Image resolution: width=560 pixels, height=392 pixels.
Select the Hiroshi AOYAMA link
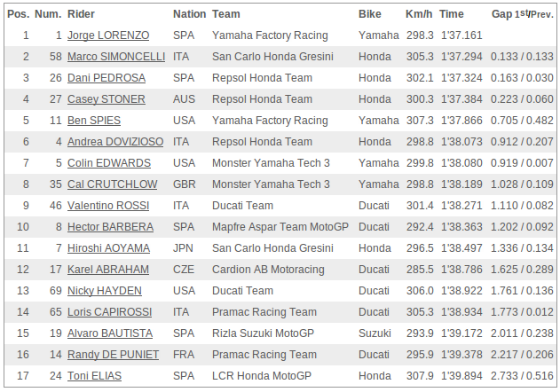tap(108, 248)
